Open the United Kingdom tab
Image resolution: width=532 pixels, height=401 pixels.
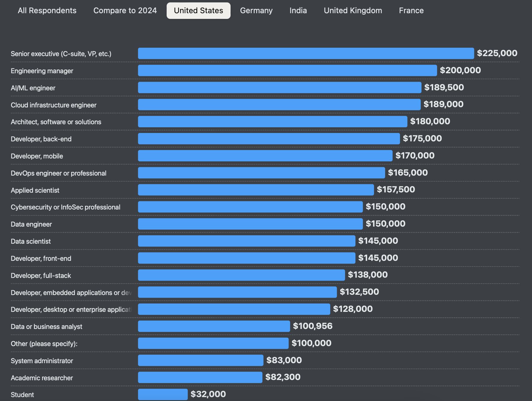(x=353, y=11)
